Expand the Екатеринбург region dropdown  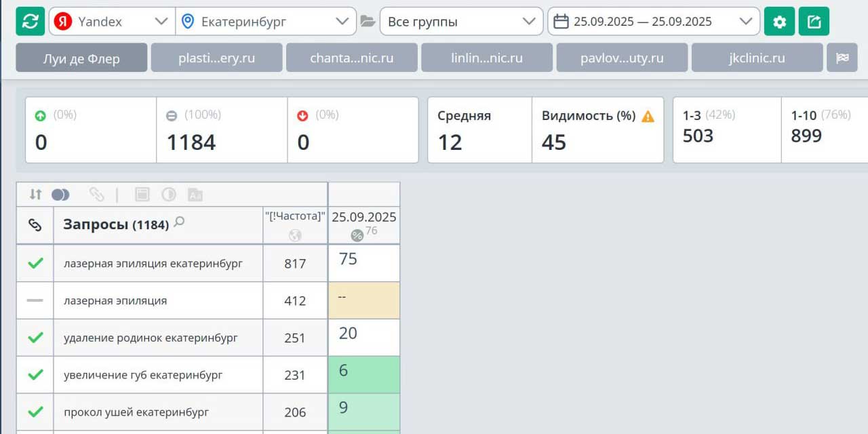265,22
